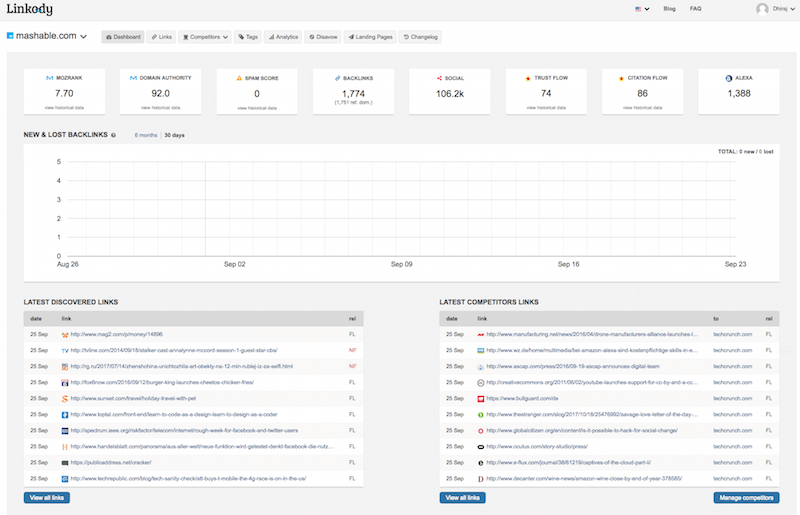Open the tvline.com stalker-cast discovered link
Image resolution: width=800 pixels, height=515 pixels.
point(174,350)
